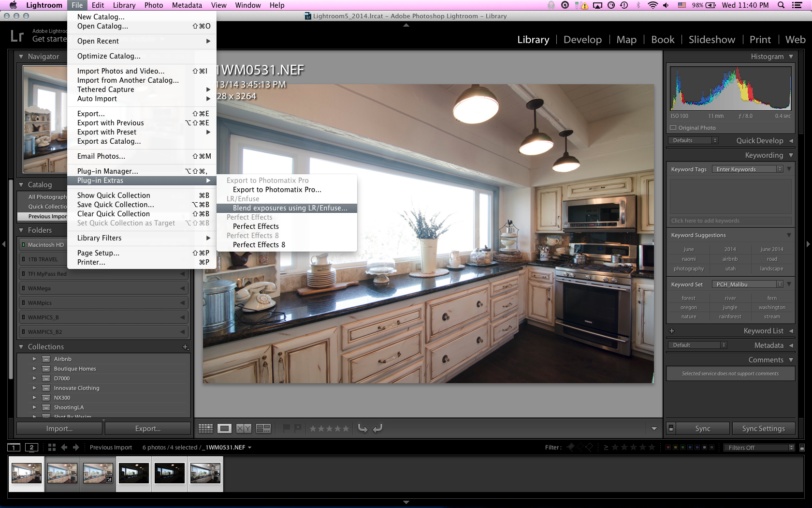Rotate photo clockwise in toolbar
Screen dimensions: 812x508
(x=377, y=428)
